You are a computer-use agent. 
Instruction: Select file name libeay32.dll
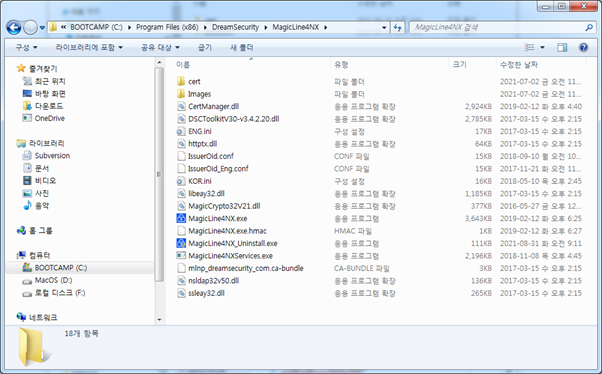pos(206,194)
